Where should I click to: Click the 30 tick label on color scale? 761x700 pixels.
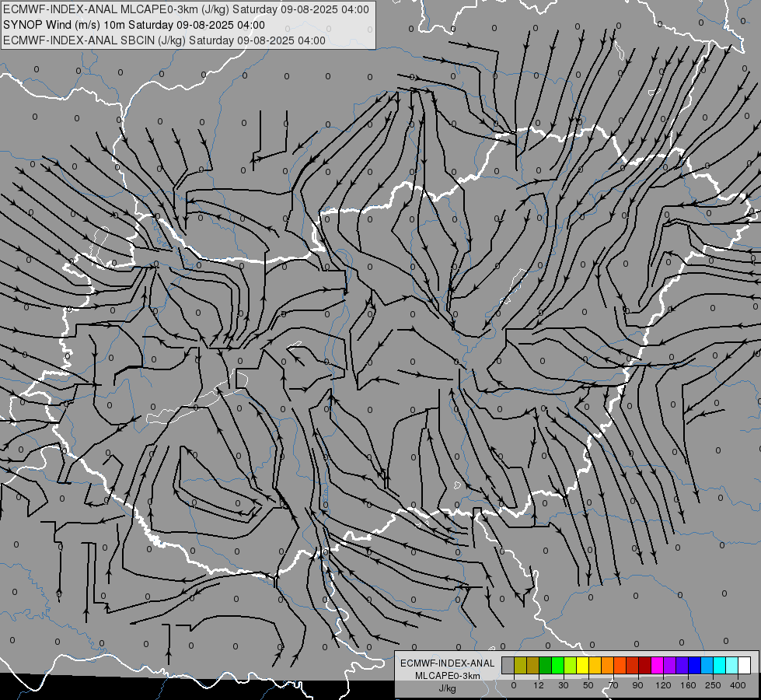564,685
